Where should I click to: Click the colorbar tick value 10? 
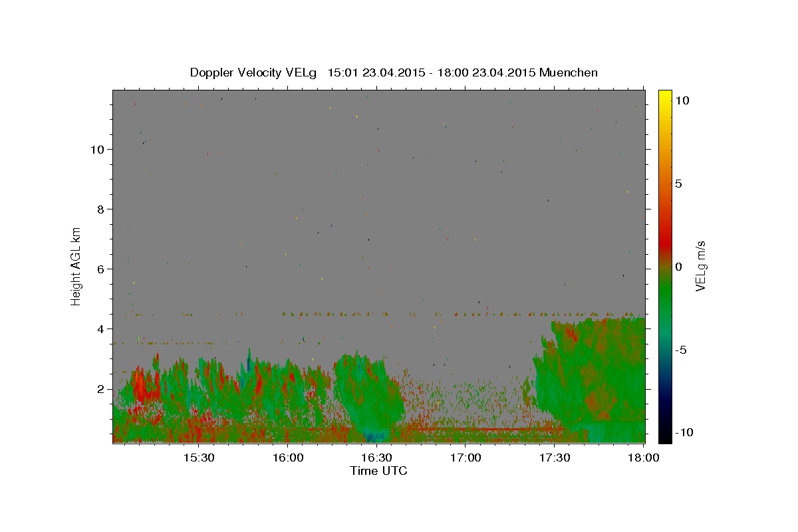pyautogui.click(x=682, y=100)
